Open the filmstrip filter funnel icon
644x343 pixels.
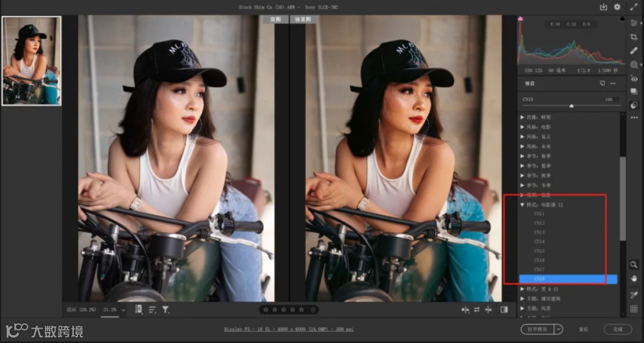tap(166, 310)
